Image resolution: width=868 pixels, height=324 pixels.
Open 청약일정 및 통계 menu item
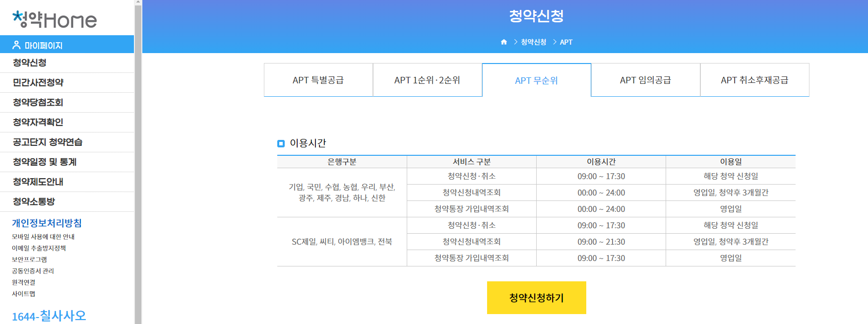(x=67, y=162)
